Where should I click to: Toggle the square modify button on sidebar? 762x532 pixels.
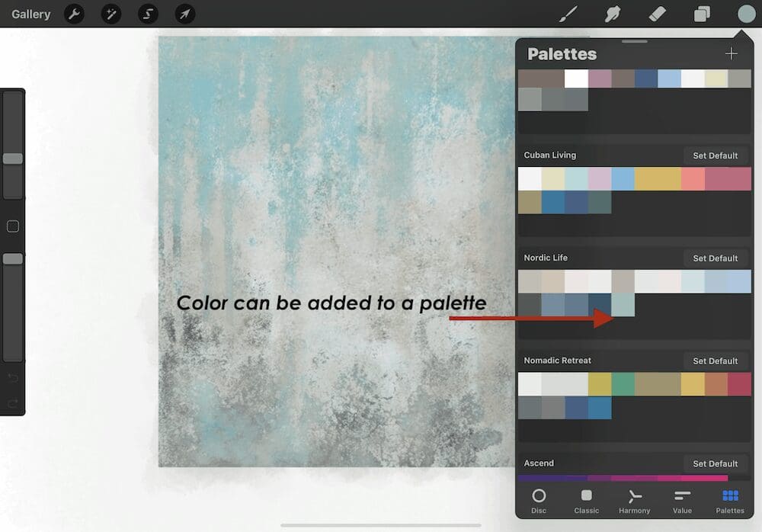(x=12, y=226)
